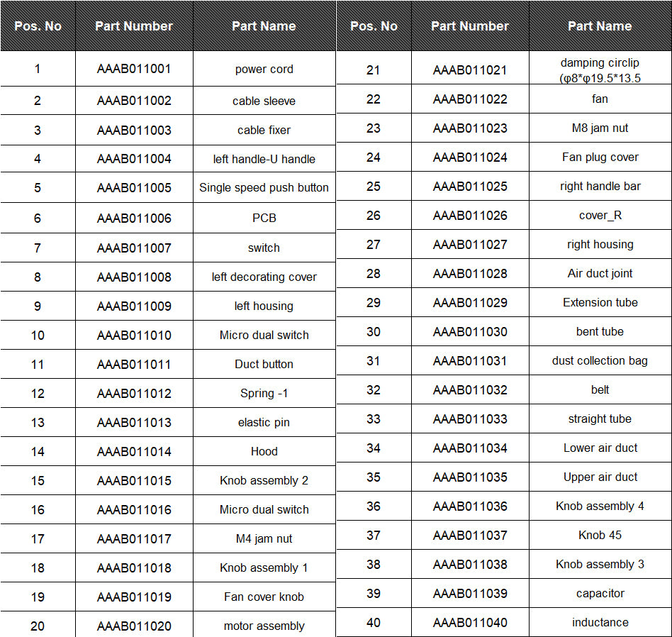
Task: Click the 'motor assembly' cell
Action: click(x=264, y=626)
